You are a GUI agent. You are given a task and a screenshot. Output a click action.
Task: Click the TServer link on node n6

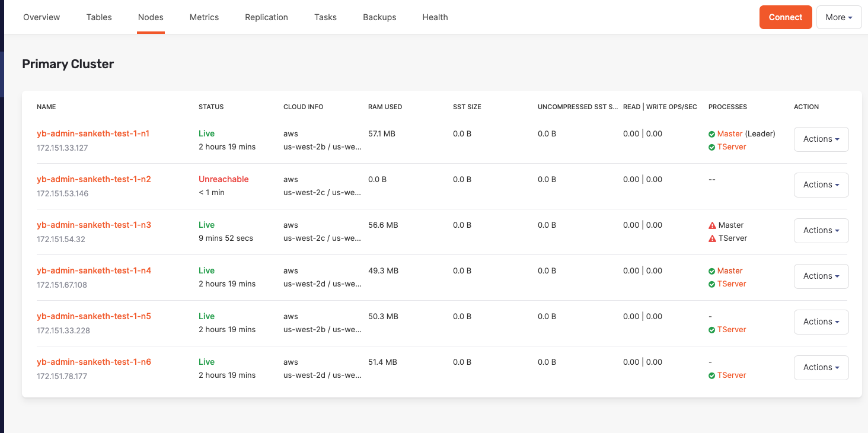[x=732, y=375]
